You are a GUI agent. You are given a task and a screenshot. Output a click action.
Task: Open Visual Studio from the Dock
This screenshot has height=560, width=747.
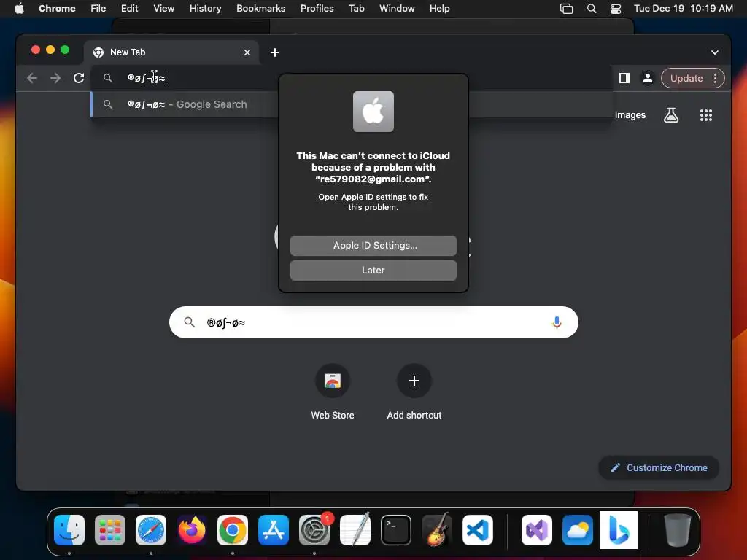tap(537, 530)
